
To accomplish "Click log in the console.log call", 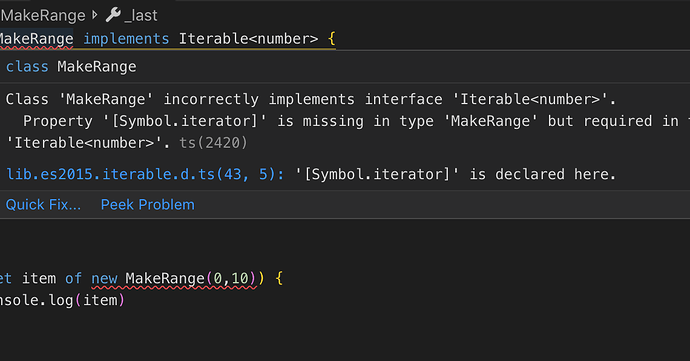I will (61, 300).
